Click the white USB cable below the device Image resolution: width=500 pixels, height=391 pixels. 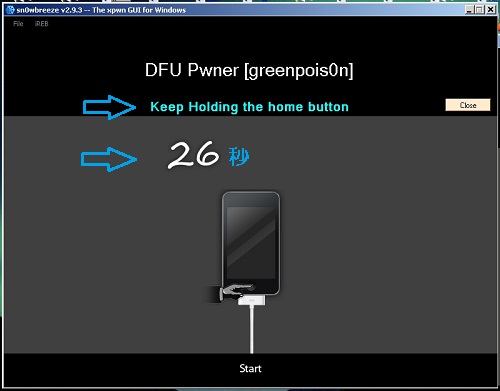click(252, 329)
